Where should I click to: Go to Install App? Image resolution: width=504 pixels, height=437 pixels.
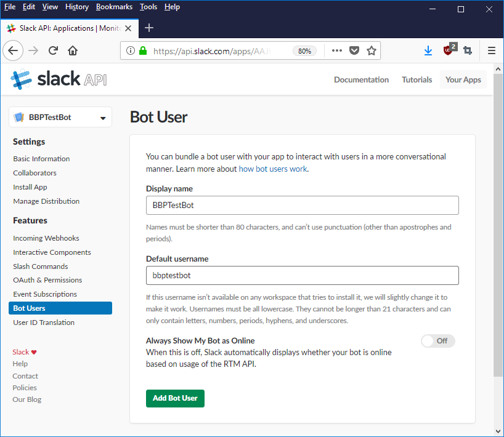[x=30, y=187]
